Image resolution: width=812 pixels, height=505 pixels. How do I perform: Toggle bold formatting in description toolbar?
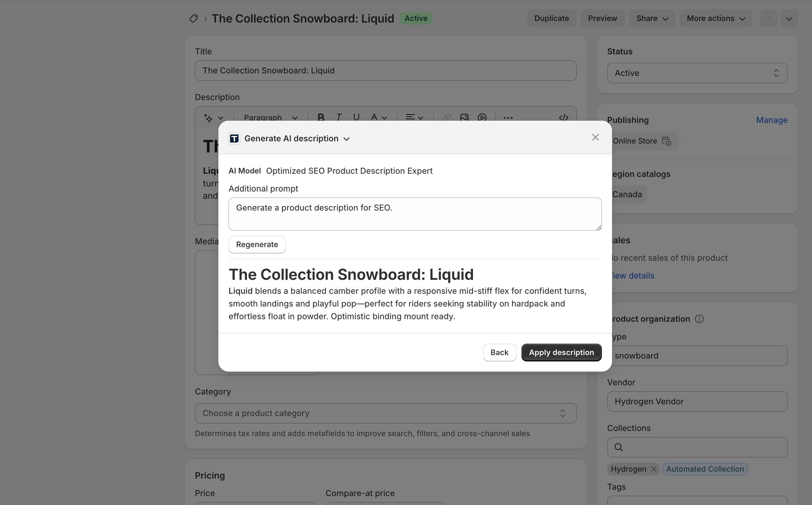[x=321, y=118]
